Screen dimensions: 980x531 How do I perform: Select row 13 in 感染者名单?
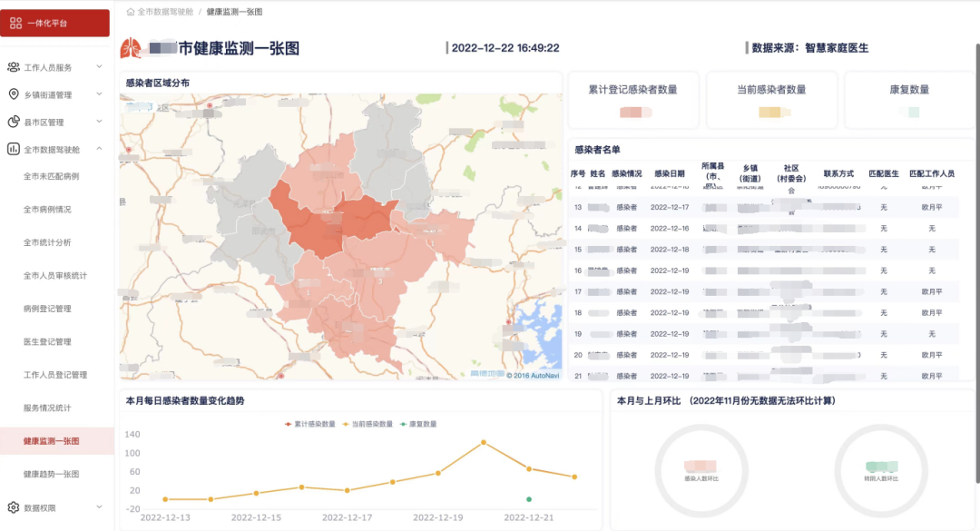click(x=763, y=207)
